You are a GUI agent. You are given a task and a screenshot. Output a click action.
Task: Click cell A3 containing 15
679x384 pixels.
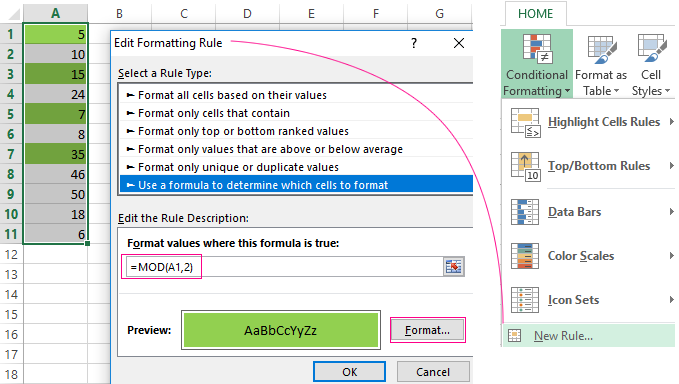[x=55, y=74]
